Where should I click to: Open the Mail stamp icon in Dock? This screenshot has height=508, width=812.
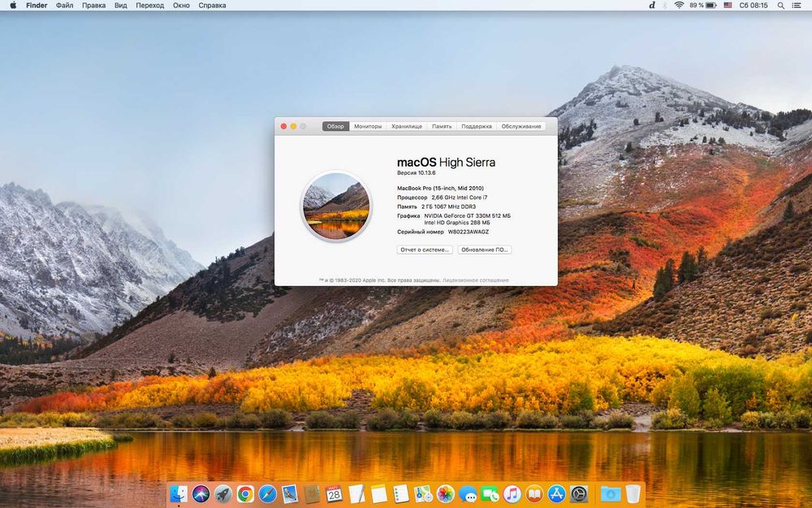[290, 494]
